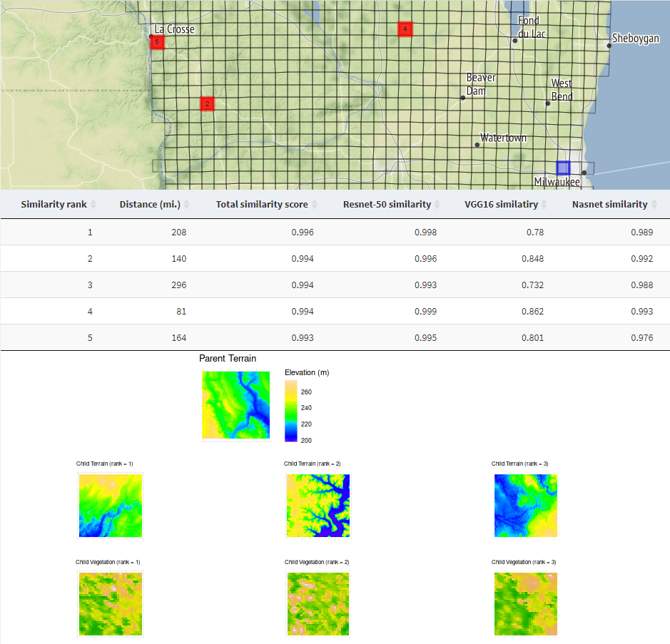Click the elevation color scale bar
The image size is (670, 644).
291,411
